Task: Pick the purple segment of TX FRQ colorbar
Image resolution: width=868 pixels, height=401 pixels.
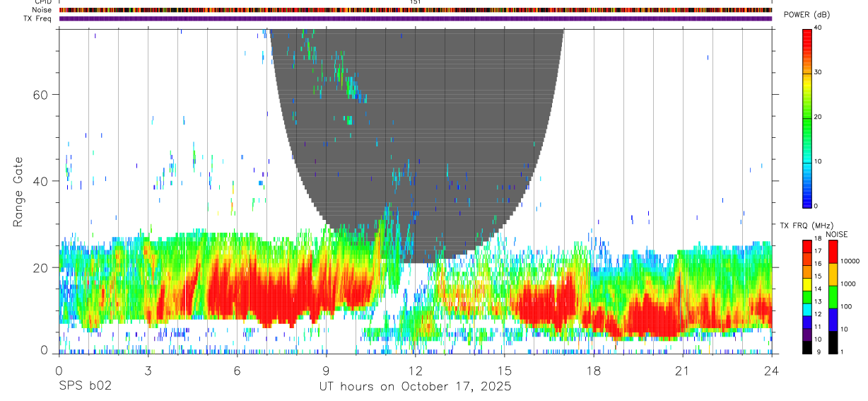Action: tap(807, 335)
